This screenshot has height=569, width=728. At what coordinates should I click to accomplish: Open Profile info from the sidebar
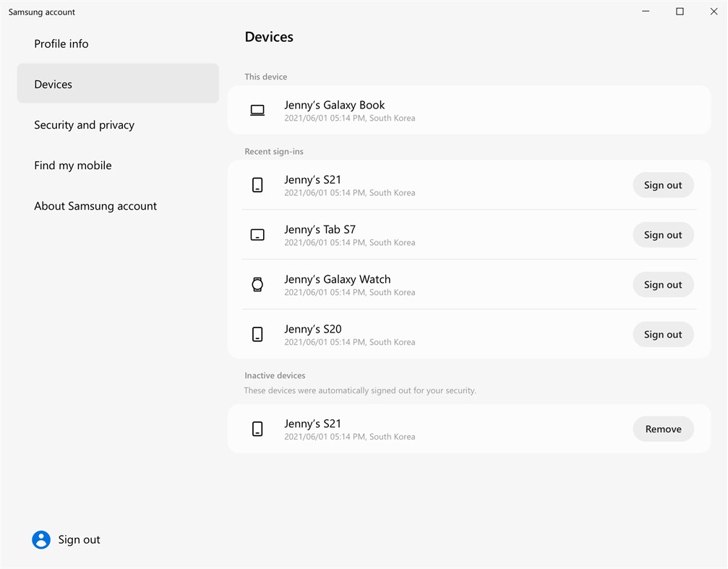[x=61, y=43]
